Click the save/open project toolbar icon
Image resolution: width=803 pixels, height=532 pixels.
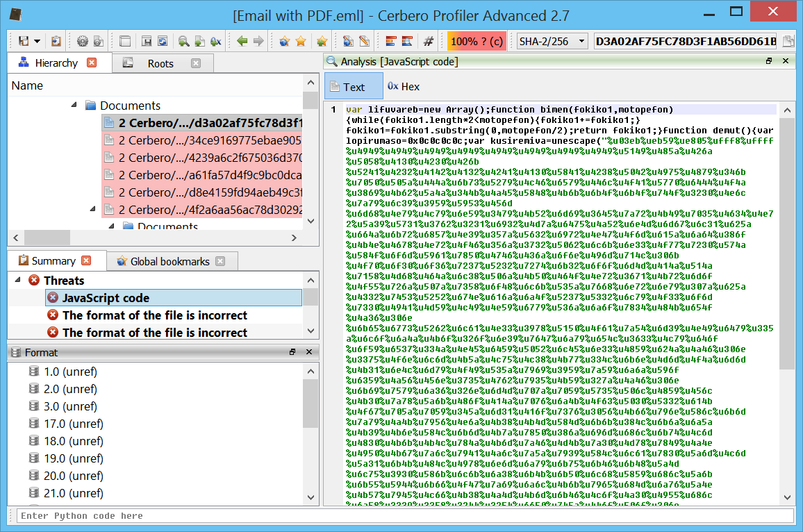point(24,41)
